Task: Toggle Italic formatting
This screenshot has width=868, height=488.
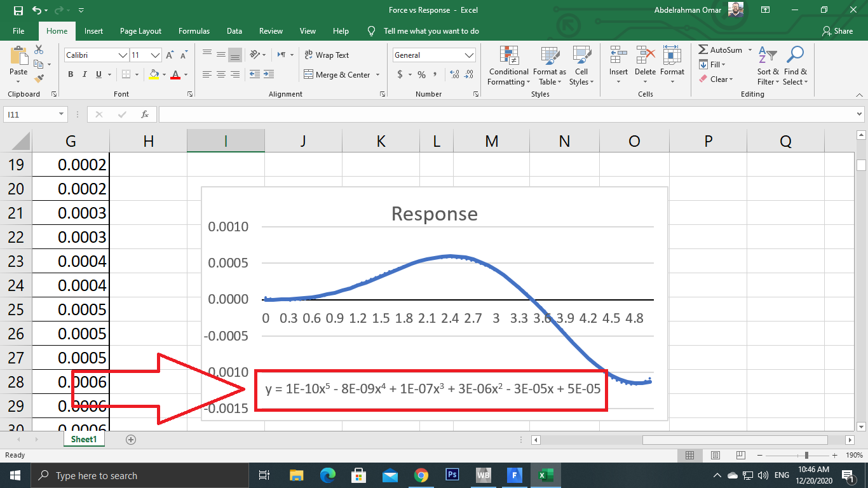Action: [85, 75]
